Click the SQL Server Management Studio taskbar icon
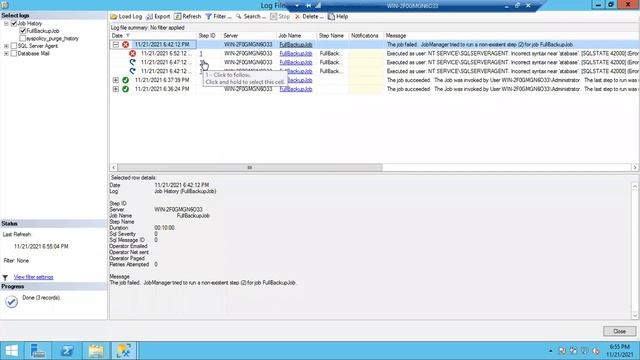 (x=124, y=351)
